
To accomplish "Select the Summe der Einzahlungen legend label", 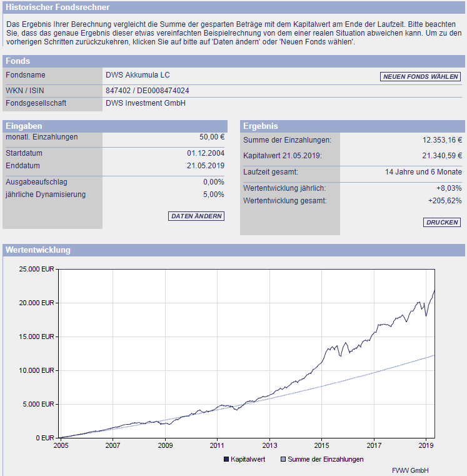I will point(326,459).
